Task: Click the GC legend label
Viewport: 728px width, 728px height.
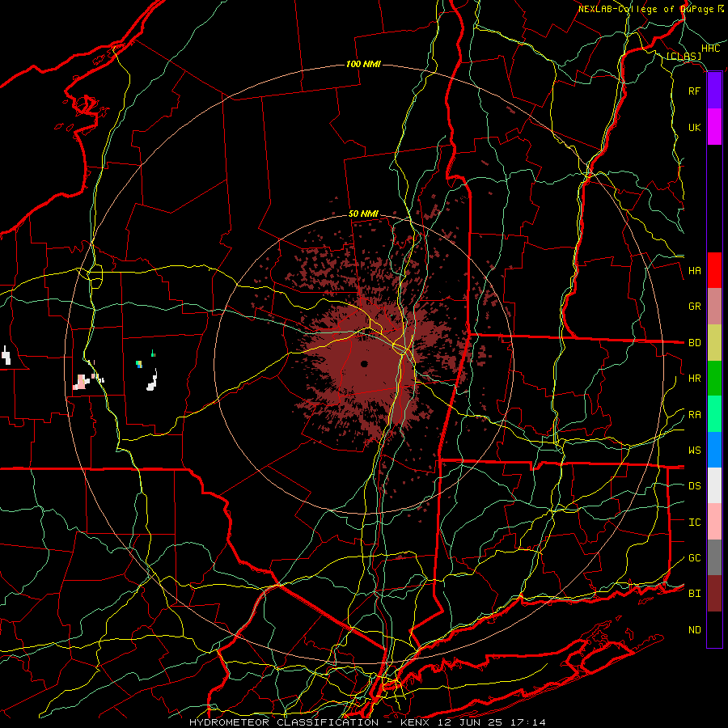Action: [x=694, y=558]
